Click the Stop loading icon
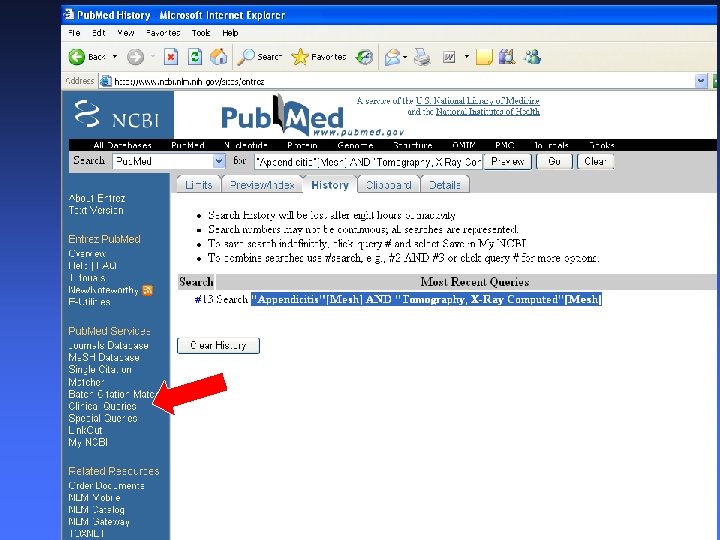The height and width of the screenshot is (540, 720). click(171, 57)
